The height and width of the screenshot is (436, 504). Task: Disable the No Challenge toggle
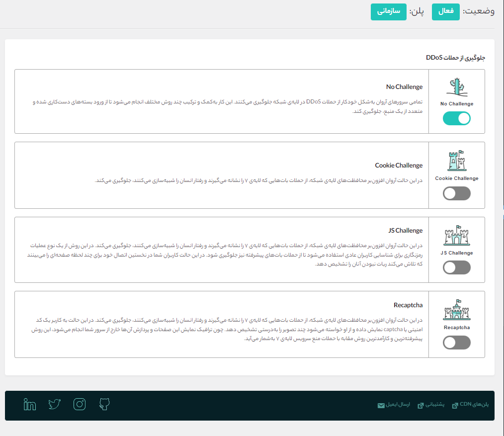click(x=457, y=118)
